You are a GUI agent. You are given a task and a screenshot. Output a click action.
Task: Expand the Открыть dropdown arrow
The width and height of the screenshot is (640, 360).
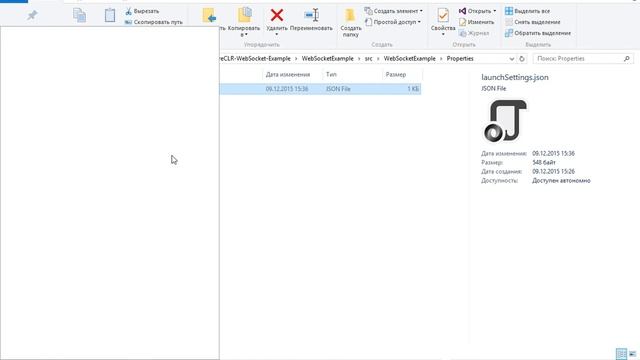[495, 11]
